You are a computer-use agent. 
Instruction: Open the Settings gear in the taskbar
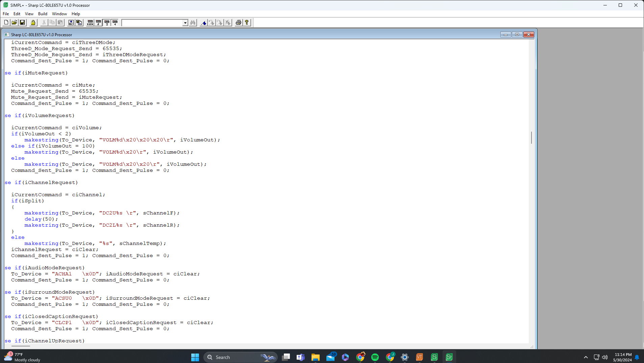405,357
